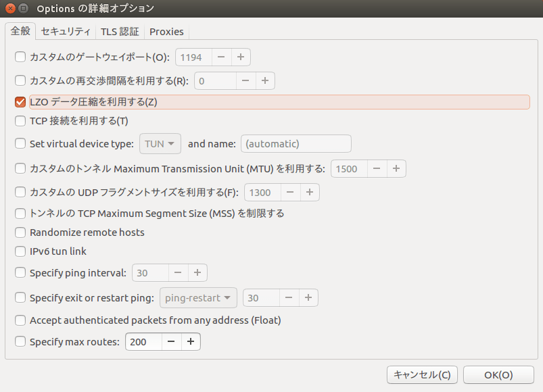
Task: Decrease the MTU value using minus button
Action: point(376,168)
